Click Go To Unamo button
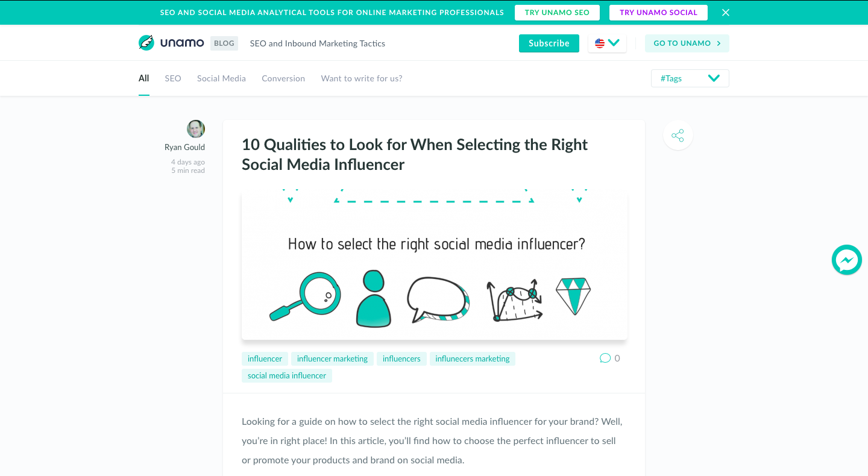Screen dimensions: 868x476 687,43
